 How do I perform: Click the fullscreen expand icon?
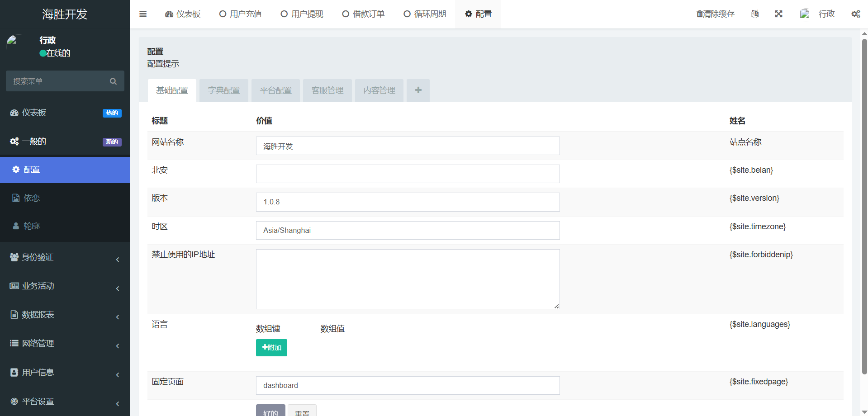point(778,14)
